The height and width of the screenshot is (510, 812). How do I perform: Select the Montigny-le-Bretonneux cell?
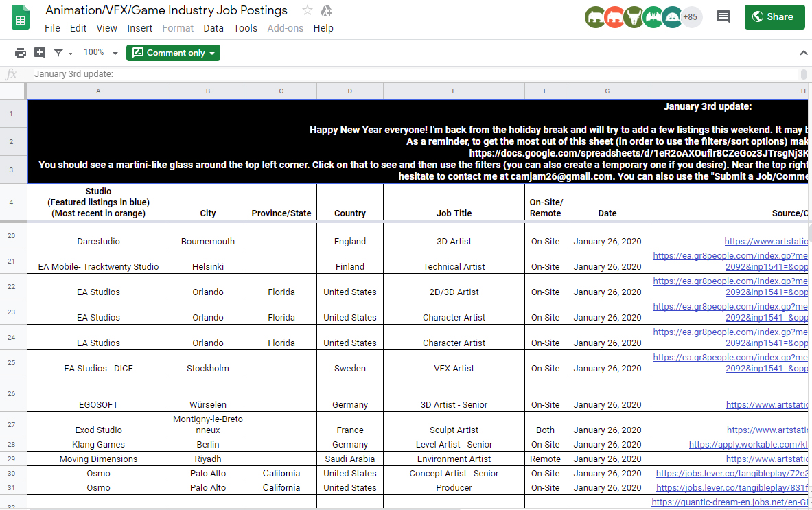pyautogui.click(x=208, y=425)
